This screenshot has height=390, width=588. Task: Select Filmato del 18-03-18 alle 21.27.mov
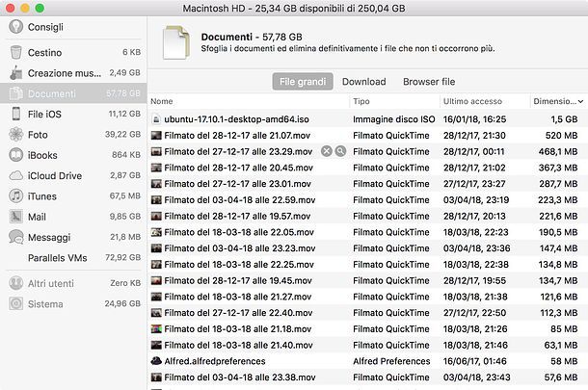point(367,297)
